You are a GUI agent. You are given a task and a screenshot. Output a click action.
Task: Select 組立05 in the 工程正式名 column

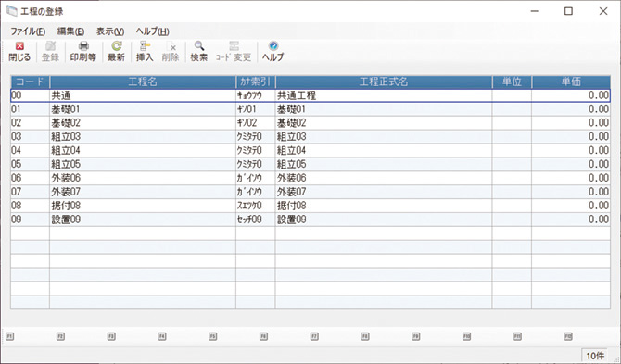[x=384, y=164]
